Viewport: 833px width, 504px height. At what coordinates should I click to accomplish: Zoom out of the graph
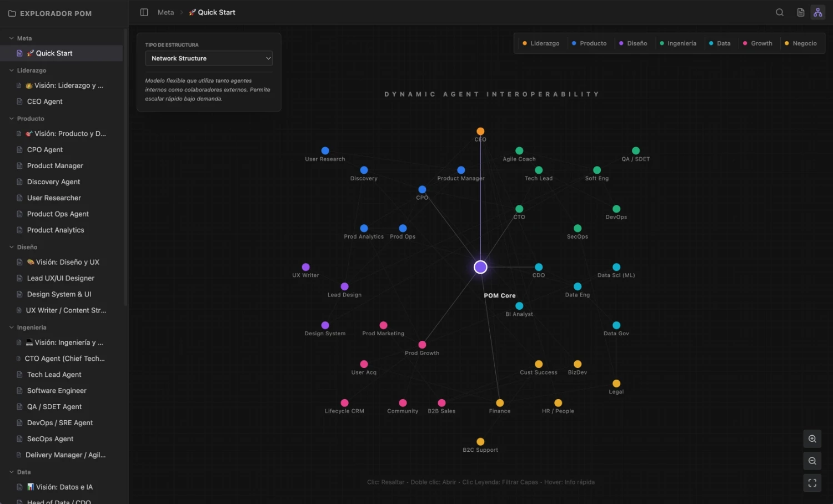pos(812,461)
